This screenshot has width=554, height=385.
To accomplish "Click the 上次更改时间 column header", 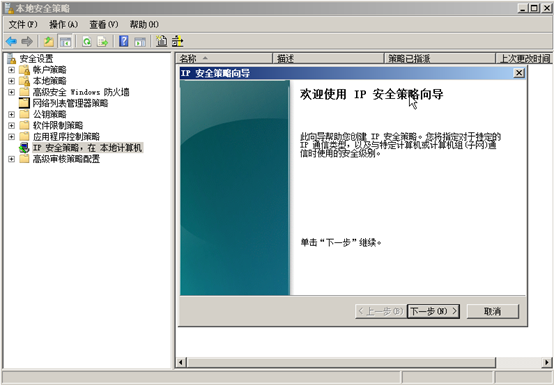I will 524,58.
